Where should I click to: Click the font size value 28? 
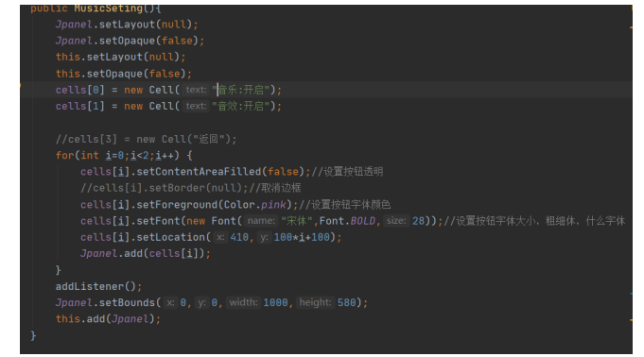coord(418,221)
